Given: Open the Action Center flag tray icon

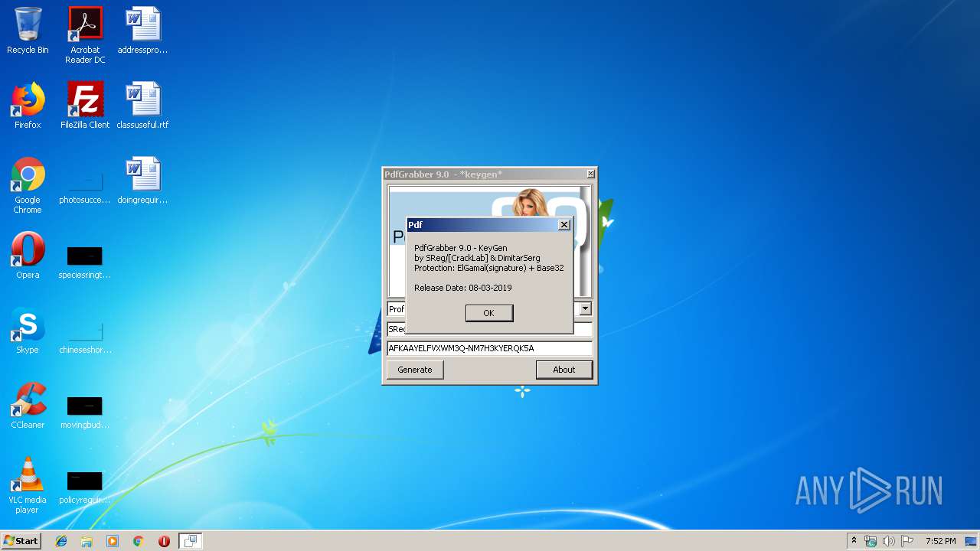Looking at the screenshot, I should pos(907,541).
